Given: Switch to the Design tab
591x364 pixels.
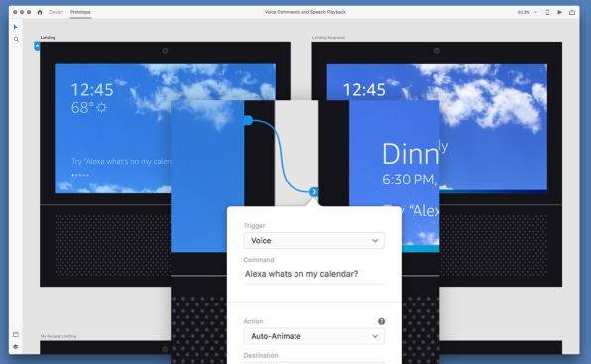Looking at the screenshot, I should [x=57, y=12].
